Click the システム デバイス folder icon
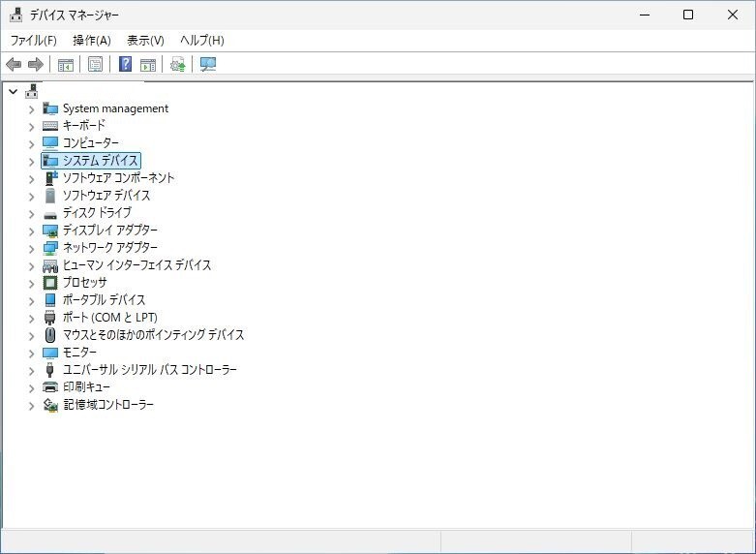Viewport: 756px width, 554px height. tap(50, 161)
